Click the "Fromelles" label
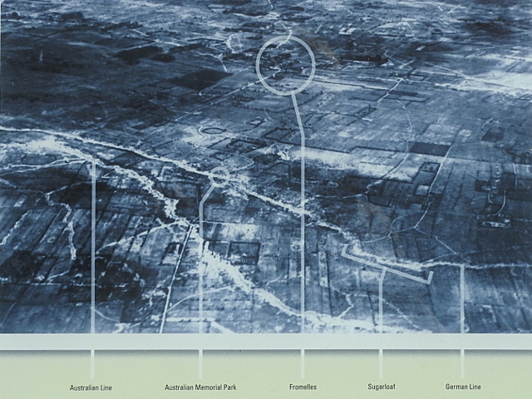The image size is (532, 399). (303, 387)
